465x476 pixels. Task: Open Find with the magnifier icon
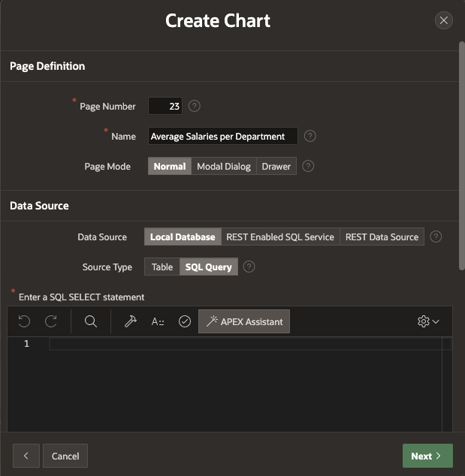point(91,321)
